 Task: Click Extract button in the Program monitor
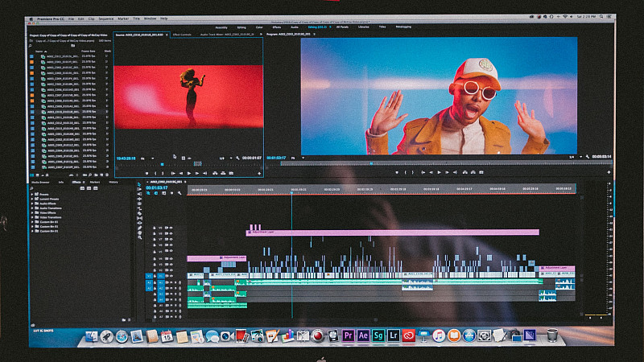[473, 172]
